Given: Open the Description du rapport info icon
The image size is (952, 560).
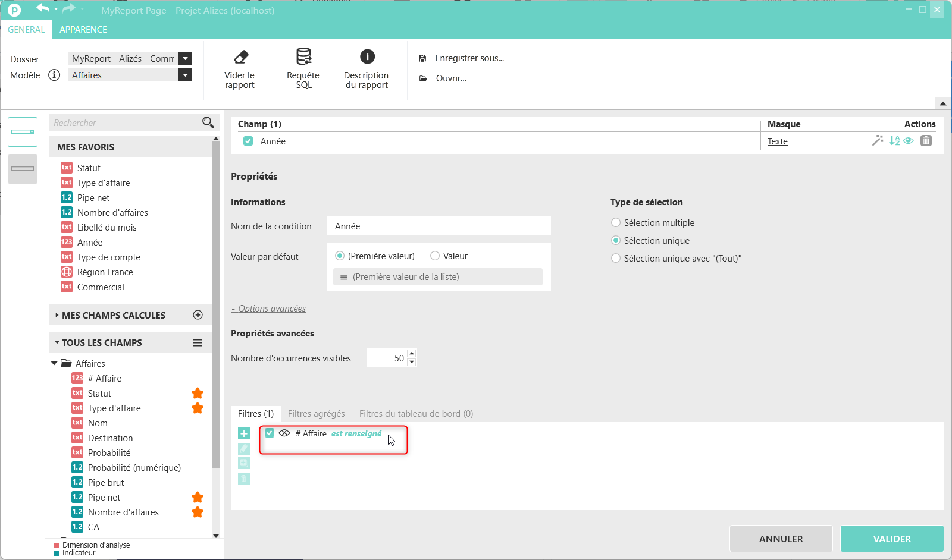Looking at the screenshot, I should 367,56.
